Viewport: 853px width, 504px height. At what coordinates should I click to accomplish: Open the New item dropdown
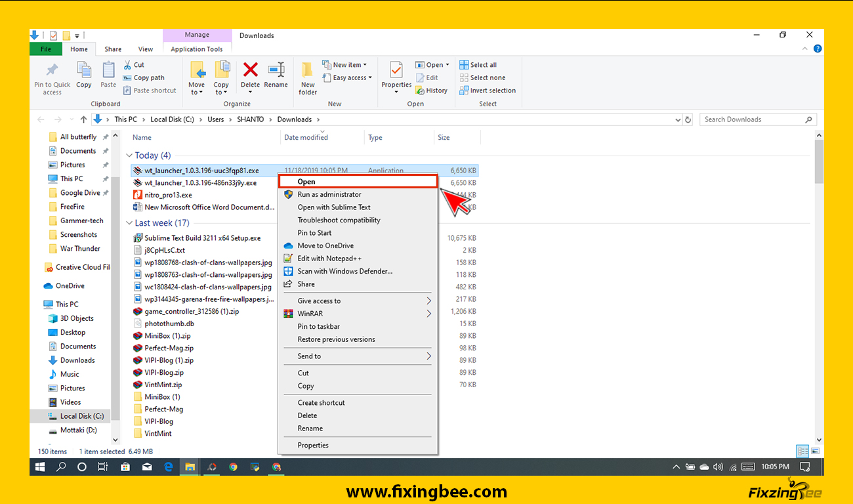click(345, 65)
